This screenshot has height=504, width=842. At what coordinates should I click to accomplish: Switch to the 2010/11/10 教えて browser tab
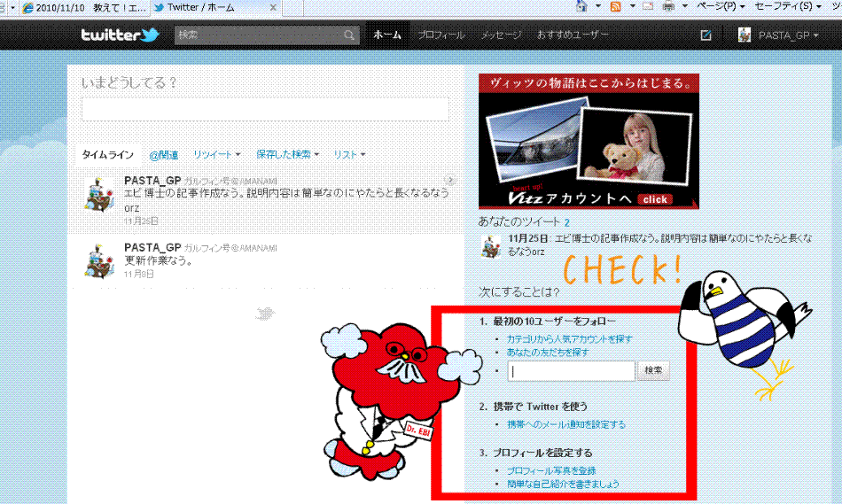tap(84, 7)
